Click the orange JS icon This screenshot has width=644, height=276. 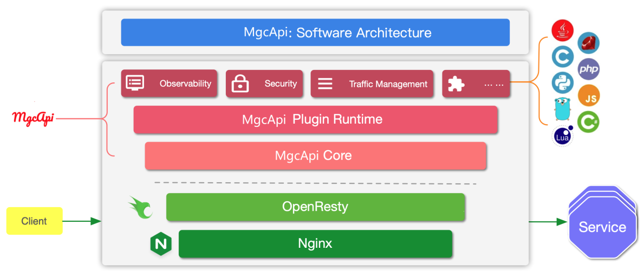[x=589, y=96]
